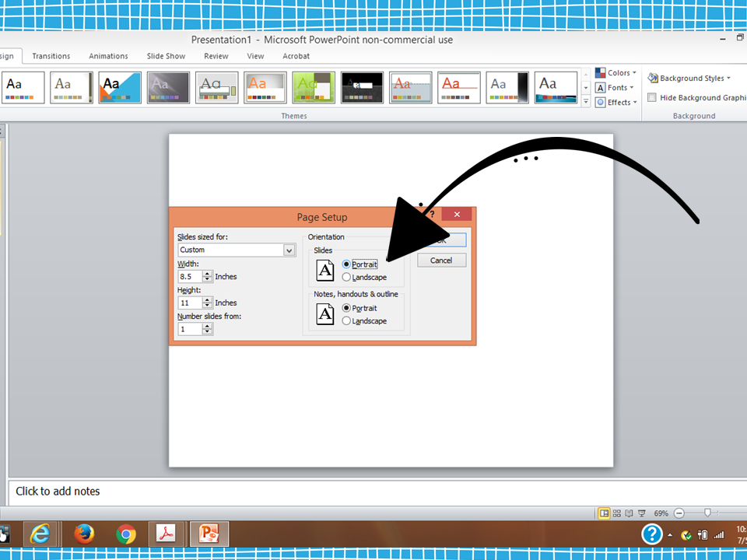747x560 pixels.
Task: Apply the dark gray gradient theme
Action: click(168, 88)
